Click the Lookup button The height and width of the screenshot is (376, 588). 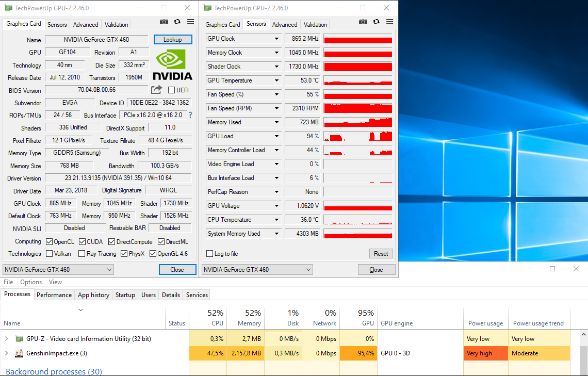pos(172,40)
